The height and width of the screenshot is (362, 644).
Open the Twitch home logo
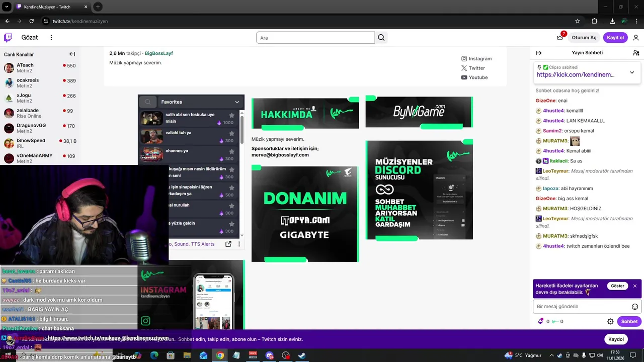point(8,38)
